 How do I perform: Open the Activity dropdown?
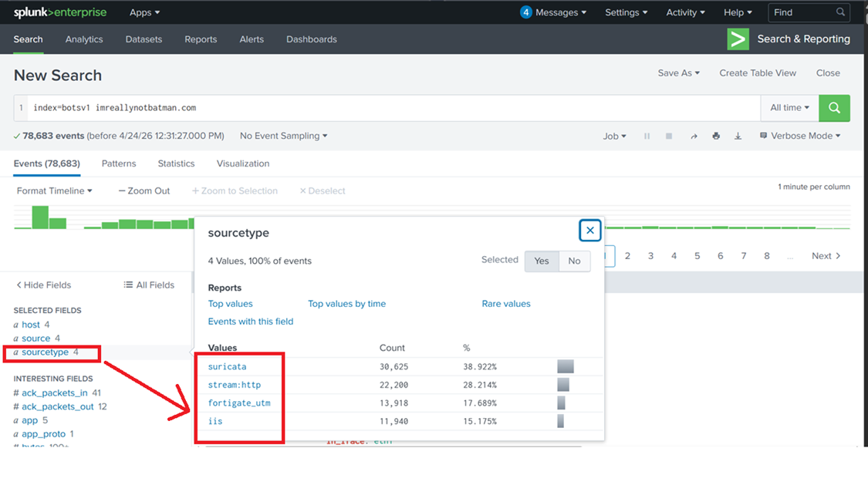click(x=685, y=12)
